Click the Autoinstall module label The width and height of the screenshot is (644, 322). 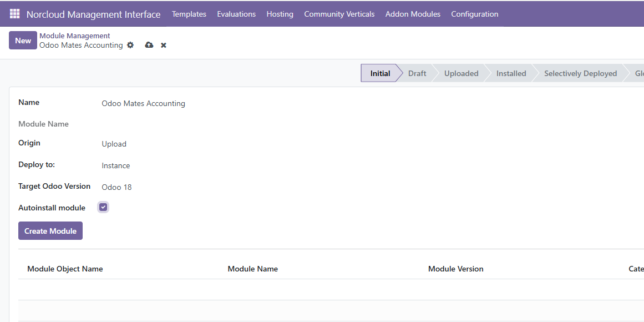point(52,208)
